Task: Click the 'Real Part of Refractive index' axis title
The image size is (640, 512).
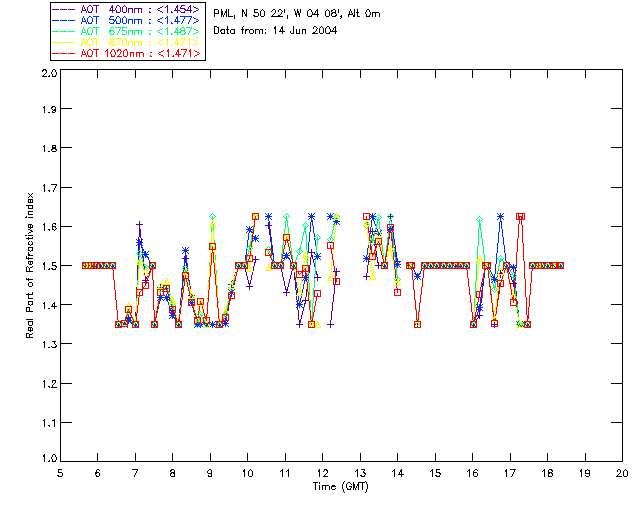Action: (x=30, y=266)
